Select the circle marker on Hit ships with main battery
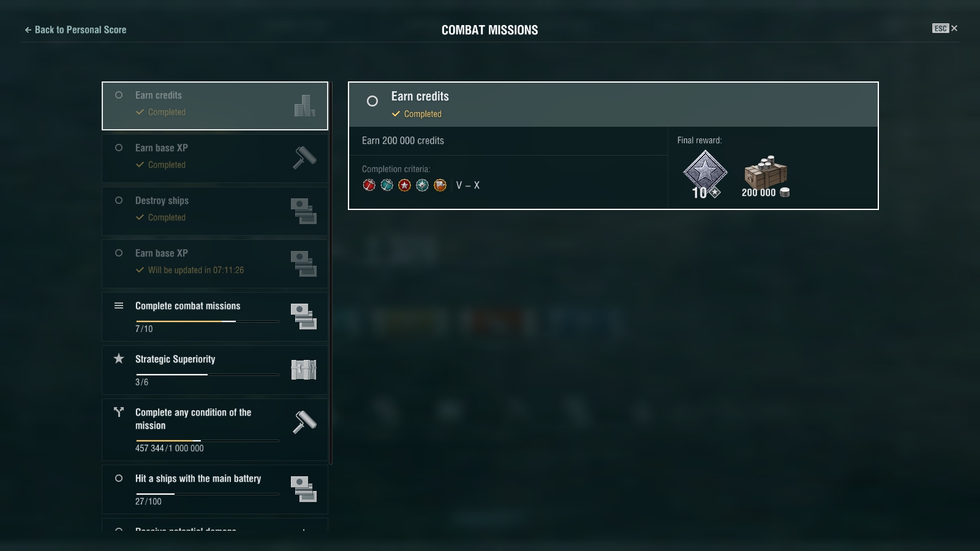Screen dimensions: 980x551 tap(119, 478)
